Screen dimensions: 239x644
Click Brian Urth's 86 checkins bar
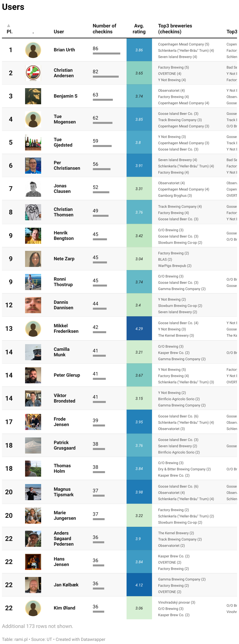[107, 54]
